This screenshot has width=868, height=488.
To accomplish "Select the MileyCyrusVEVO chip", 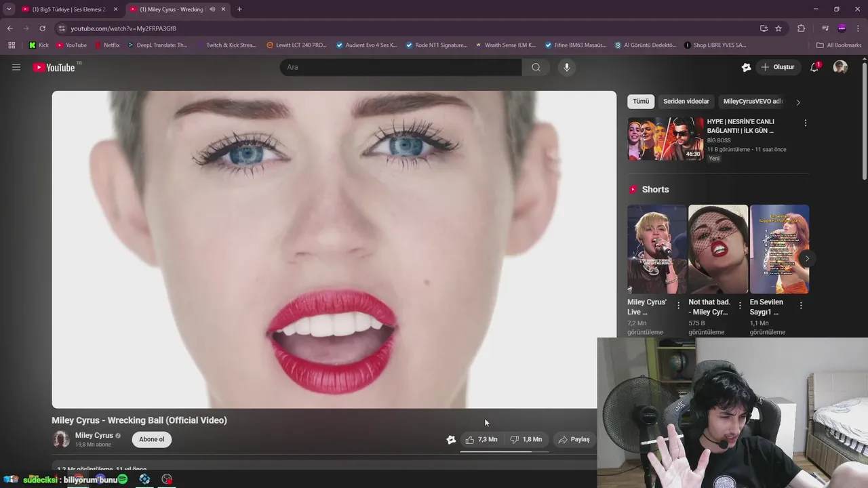I will click(x=753, y=102).
